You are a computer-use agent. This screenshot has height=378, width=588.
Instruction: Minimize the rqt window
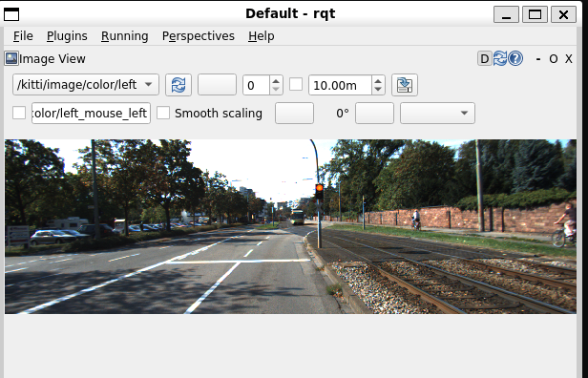506,14
